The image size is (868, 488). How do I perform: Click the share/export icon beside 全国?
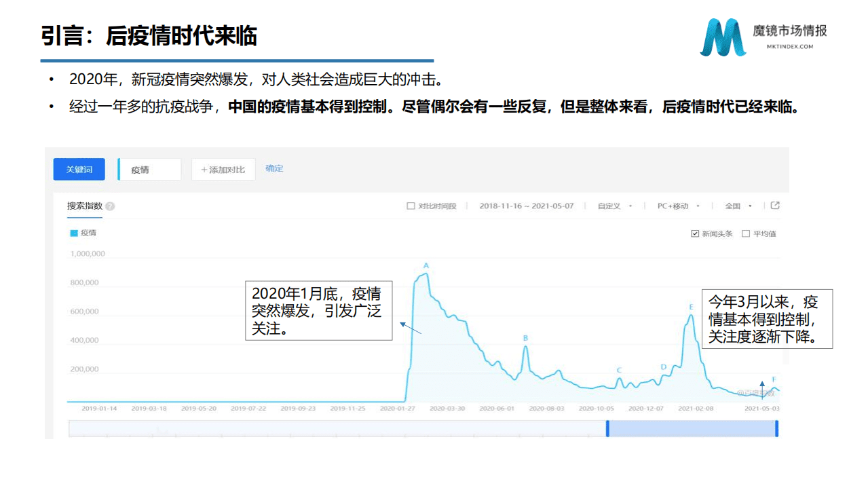point(776,206)
